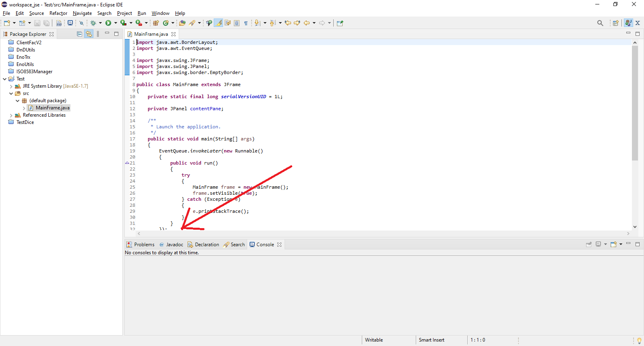Image resolution: width=644 pixels, height=346 pixels.
Task: Collapse the src folder node
Action: point(11,93)
